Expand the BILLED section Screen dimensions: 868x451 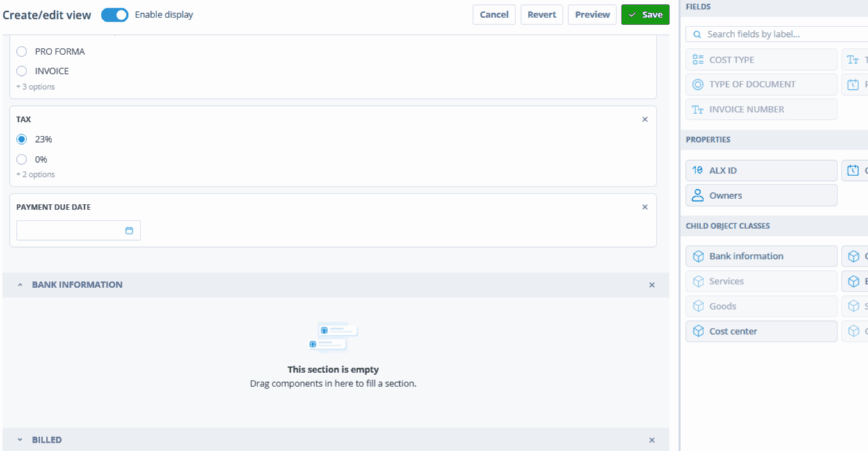(19, 440)
